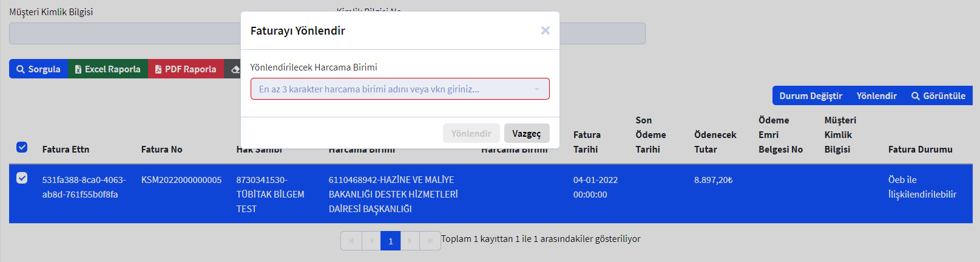Select page 1 in pagination
This screenshot has width=980, height=262.
click(x=390, y=241)
